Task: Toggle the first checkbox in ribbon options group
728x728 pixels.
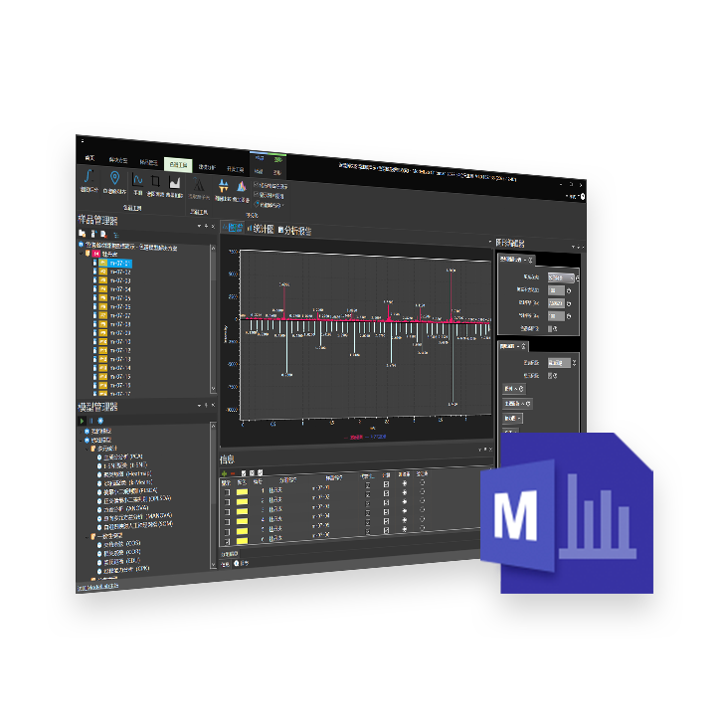Action: coord(256,184)
